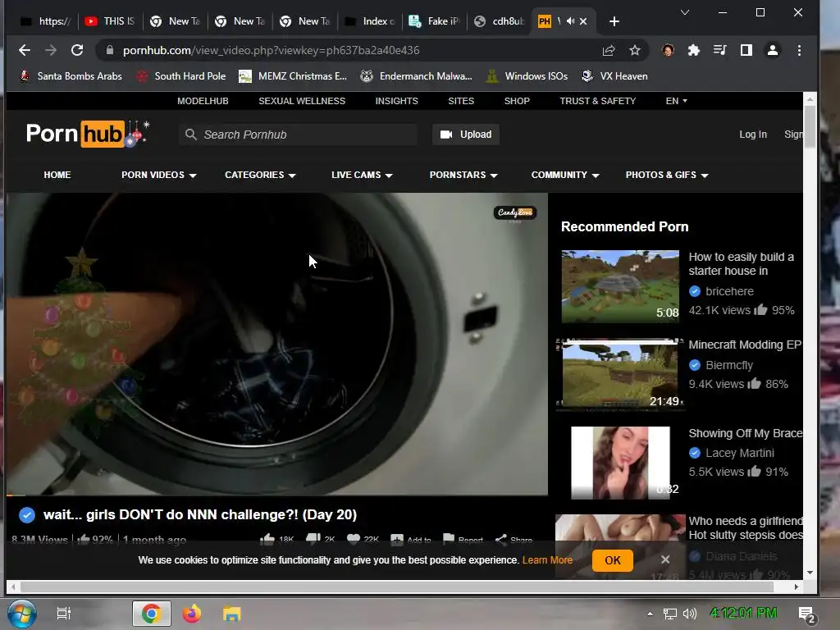The width and height of the screenshot is (840, 630).
Task: Dismiss the cookie banner with X
Action: pos(665,559)
